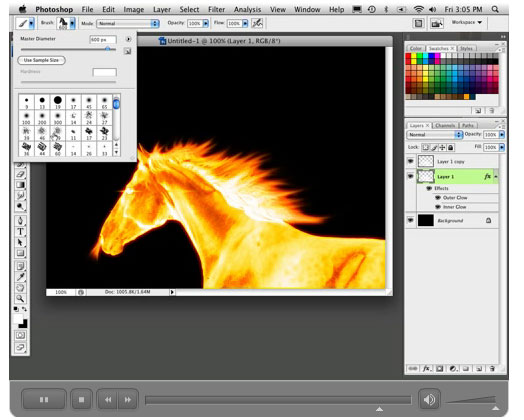The height and width of the screenshot is (420, 524).
Task: Open the Filter menu
Action: click(x=216, y=9)
